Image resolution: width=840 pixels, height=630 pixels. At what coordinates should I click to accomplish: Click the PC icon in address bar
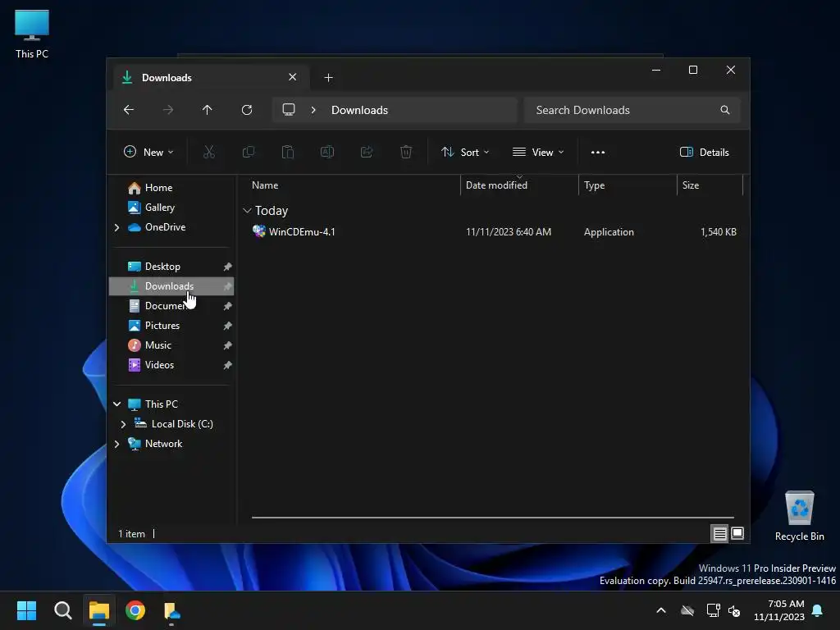(x=289, y=110)
